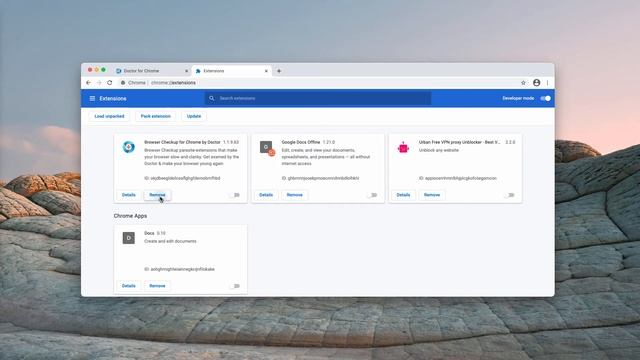Image resolution: width=640 pixels, height=360 pixels.
Task: Focus the Search extensions field
Action: tap(318, 98)
